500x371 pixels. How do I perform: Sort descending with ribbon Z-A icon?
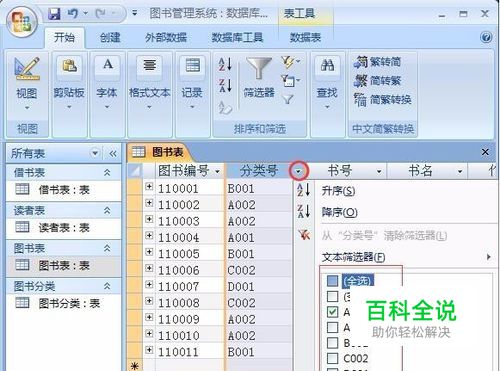coord(225,85)
